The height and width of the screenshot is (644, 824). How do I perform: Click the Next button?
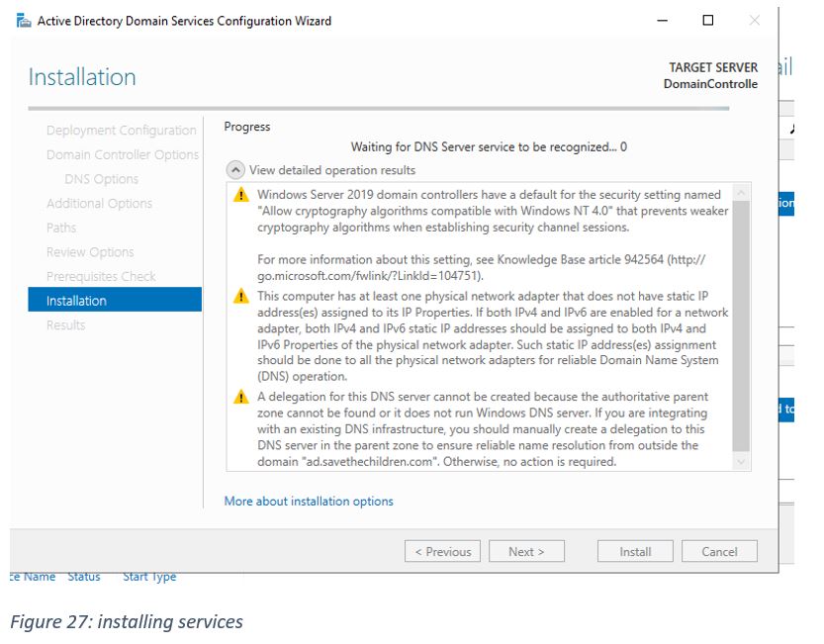click(x=526, y=552)
